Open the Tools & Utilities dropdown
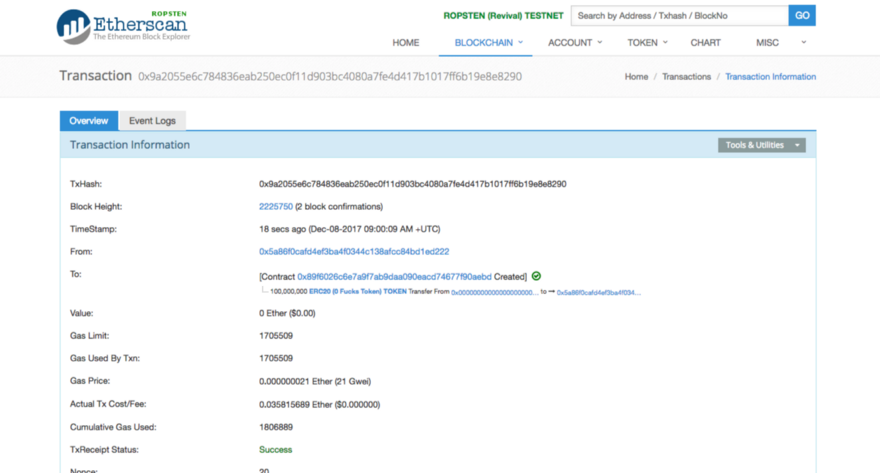880x473 pixels. (761, 145)
